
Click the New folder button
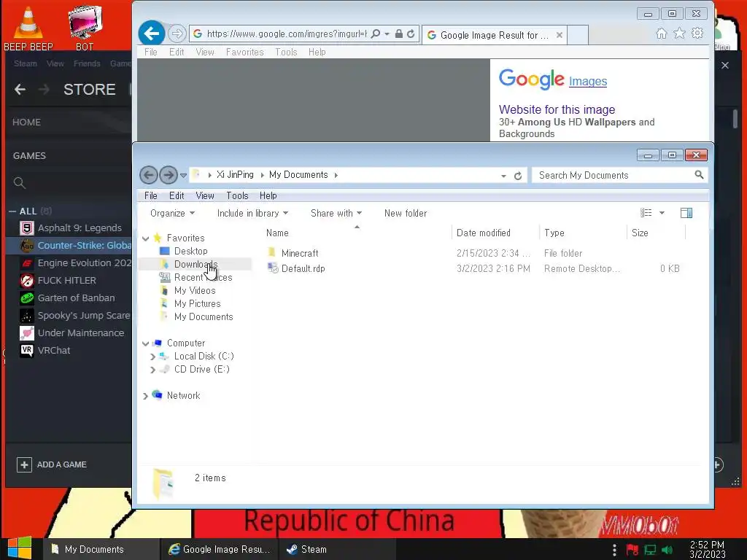point(406,214)
